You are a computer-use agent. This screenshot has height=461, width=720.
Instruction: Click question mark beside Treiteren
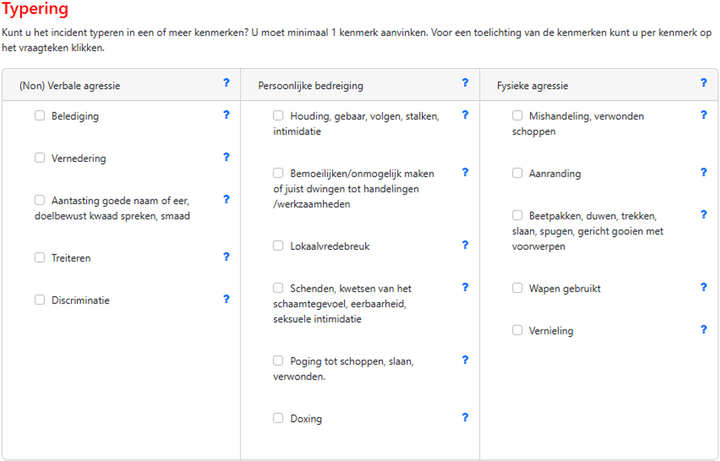click(x=226, y=257)
